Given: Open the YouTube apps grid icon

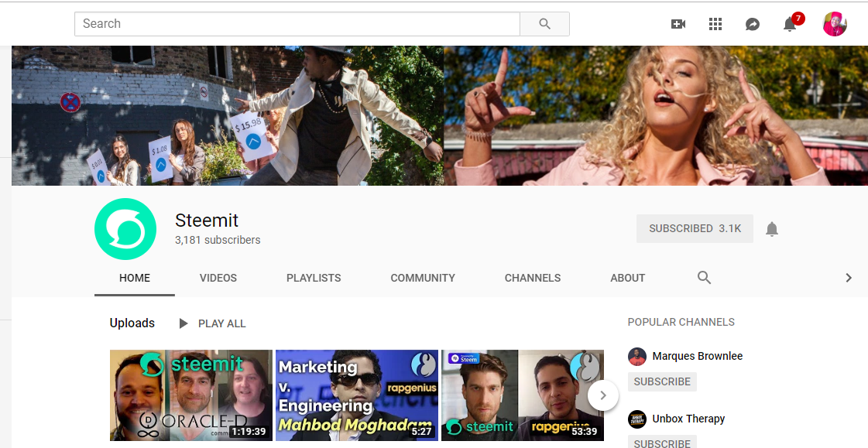Looking at the screenshot, I should point(715,24).
